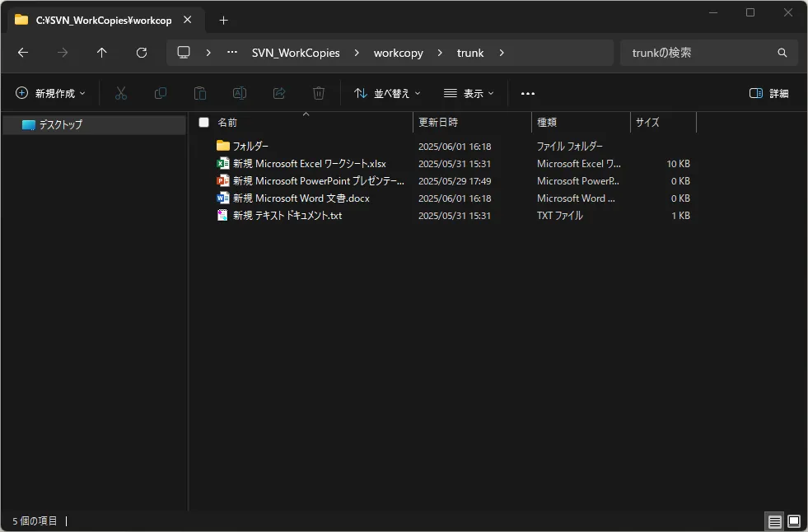This screenshot has height=532, width=808.
Task: Select the C:¥SVN_WorkCopies¥workcop tab
Action: point(106,20)
